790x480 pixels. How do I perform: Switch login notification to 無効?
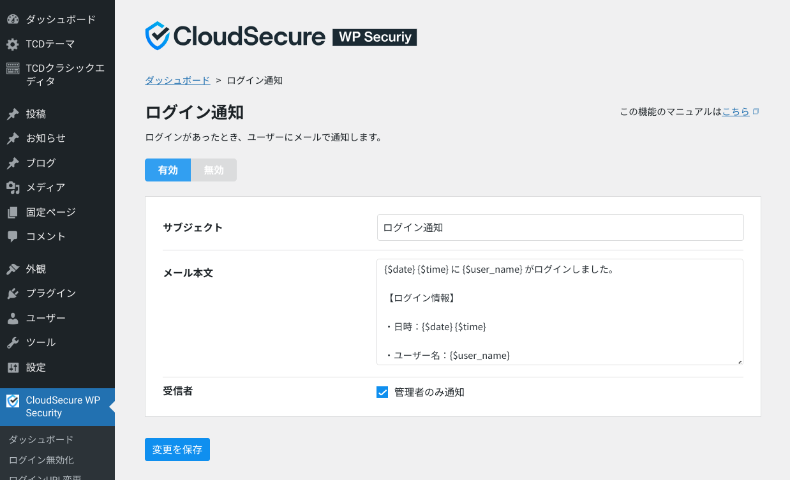tap(214, 170)
